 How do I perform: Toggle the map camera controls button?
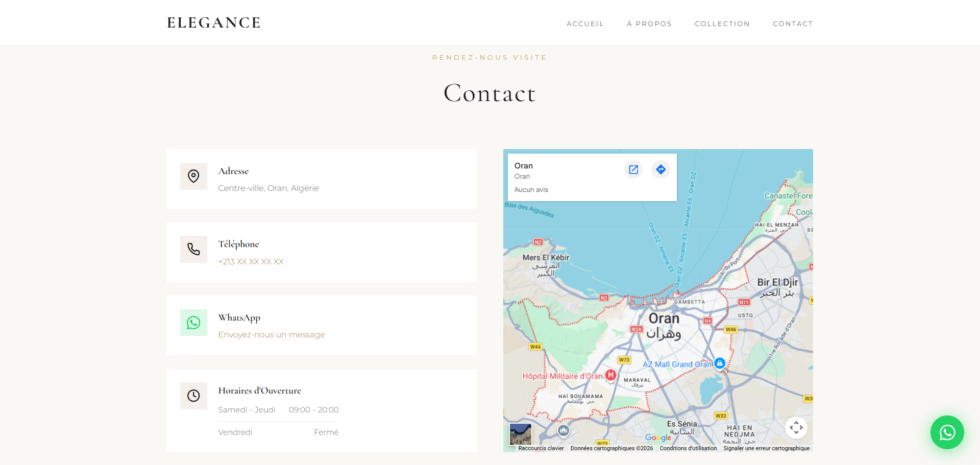coord(796,428)
